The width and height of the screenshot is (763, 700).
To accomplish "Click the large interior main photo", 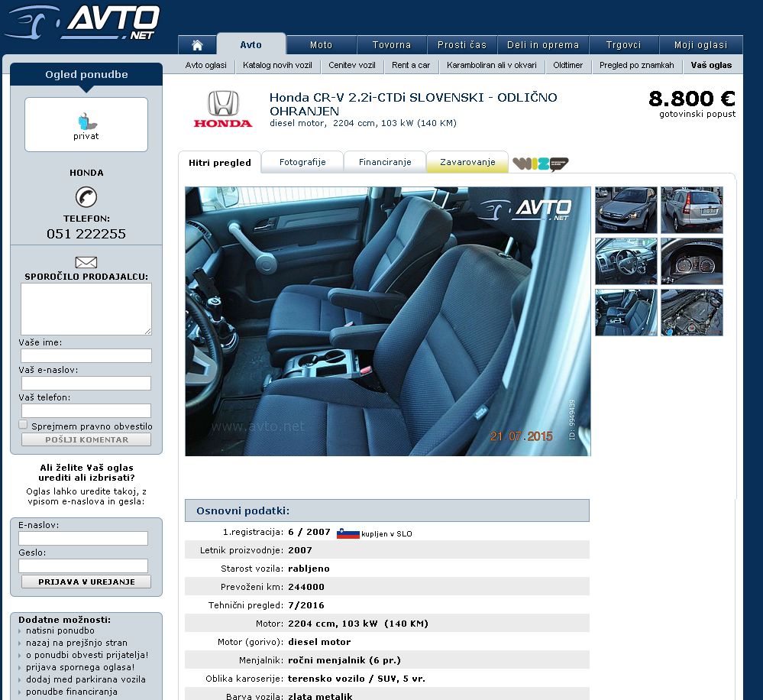I will 388,321.
